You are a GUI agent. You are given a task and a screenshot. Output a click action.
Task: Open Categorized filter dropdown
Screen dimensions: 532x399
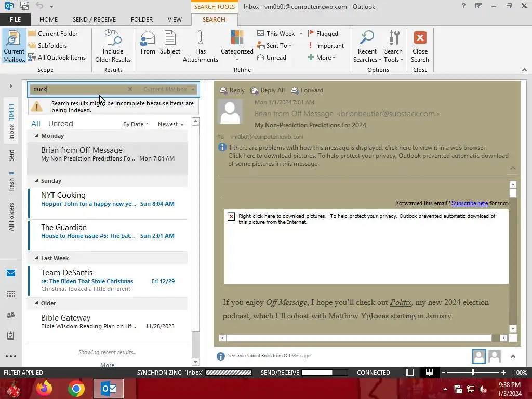pos(237,46)
